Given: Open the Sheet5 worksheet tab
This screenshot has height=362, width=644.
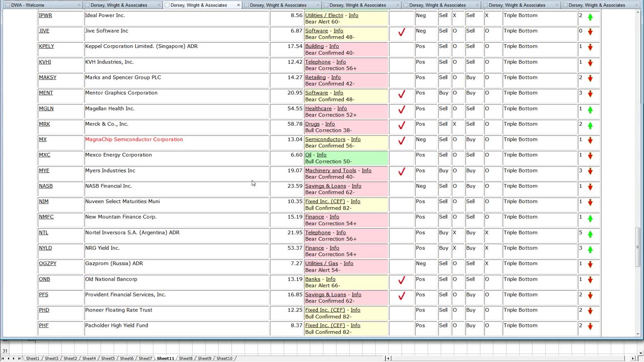Looking at the screenshot, I should [108, 358].
